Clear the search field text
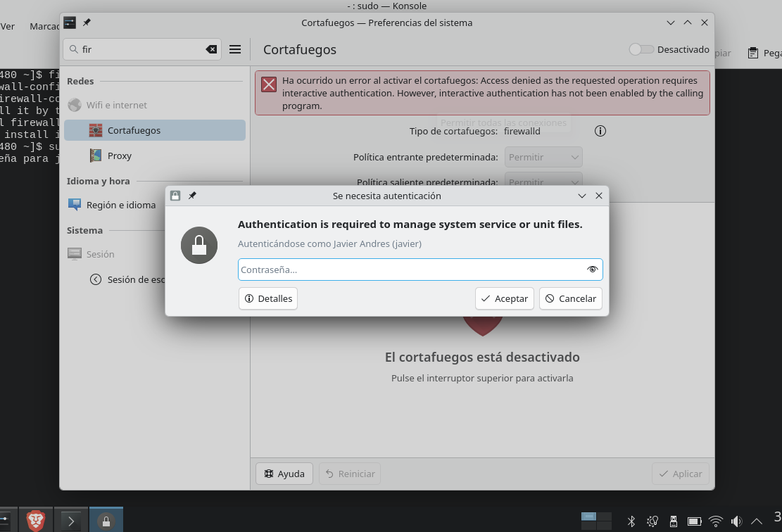This screenshot has width=782, height=532. click(211, 49)
